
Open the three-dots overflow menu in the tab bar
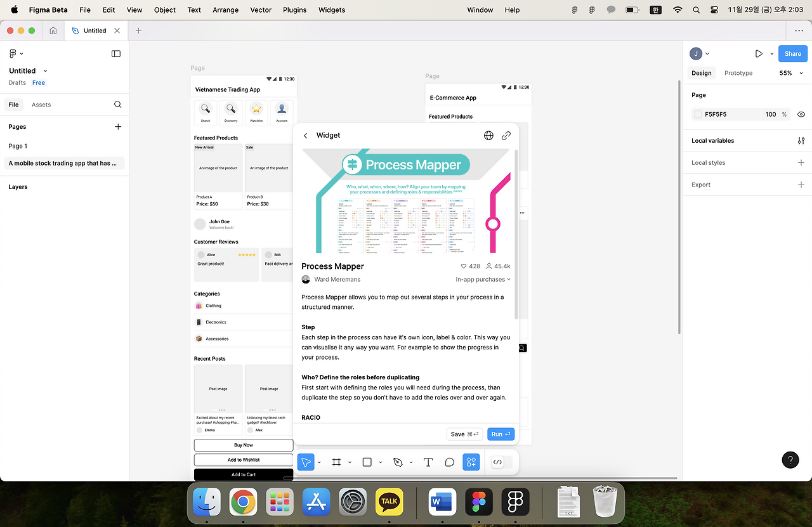click(799, 30)
